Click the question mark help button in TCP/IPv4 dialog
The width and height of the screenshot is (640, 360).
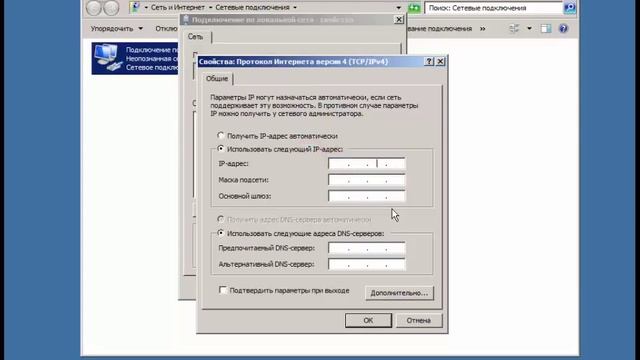pos(429,62)
